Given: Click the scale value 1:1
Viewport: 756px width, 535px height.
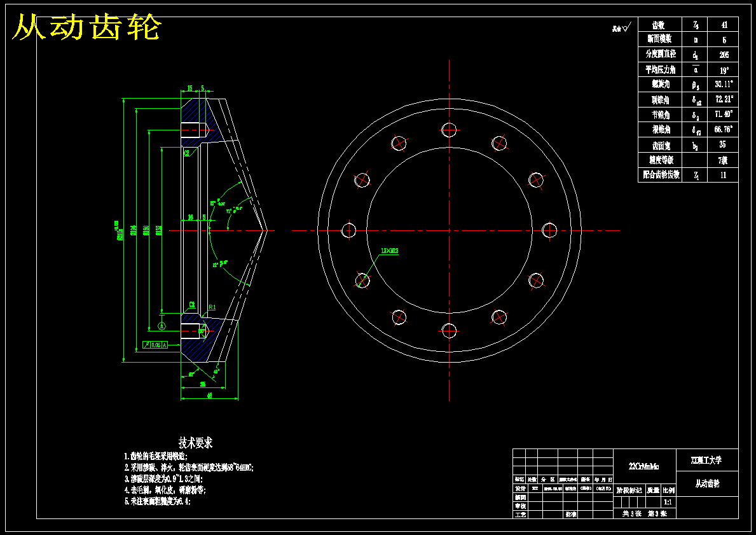Looking at the screenshot, I should coord(668,502).
